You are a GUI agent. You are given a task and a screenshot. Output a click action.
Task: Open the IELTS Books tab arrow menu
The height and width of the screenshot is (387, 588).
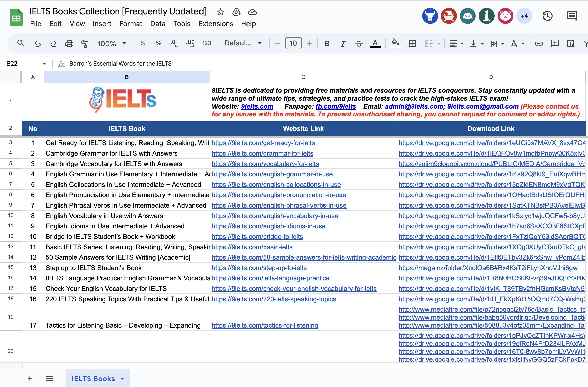point(122,378)
